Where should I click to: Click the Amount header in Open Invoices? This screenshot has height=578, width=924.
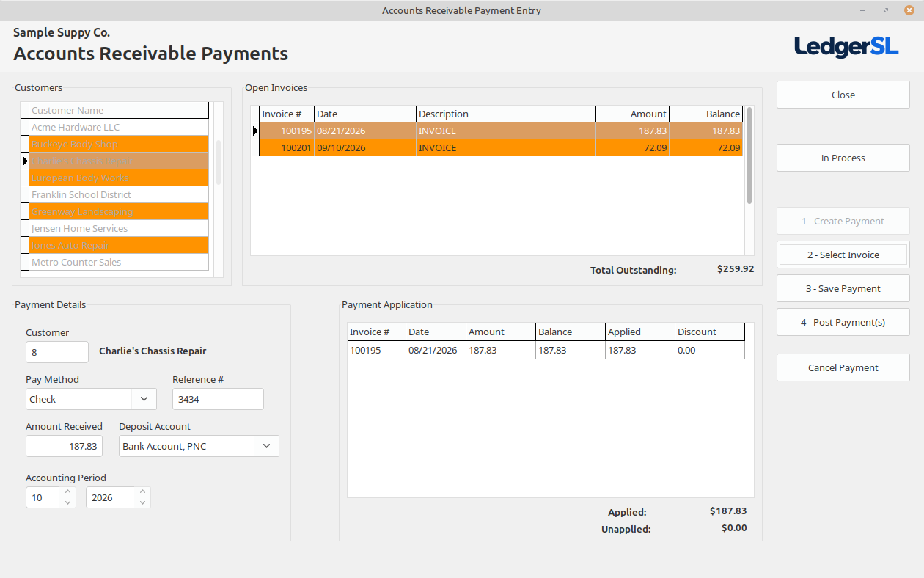(632, 114)
